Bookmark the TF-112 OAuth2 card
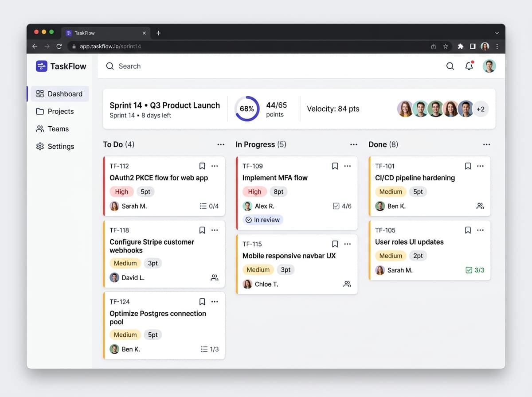 202,166
